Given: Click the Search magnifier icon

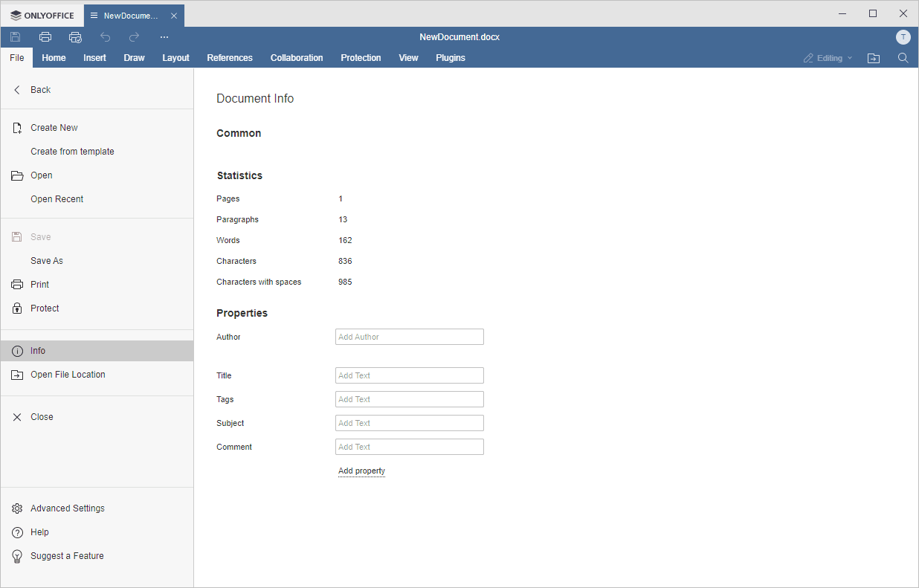Looking at the screenshot, I should pyautogui.click(x=903, y=58).
